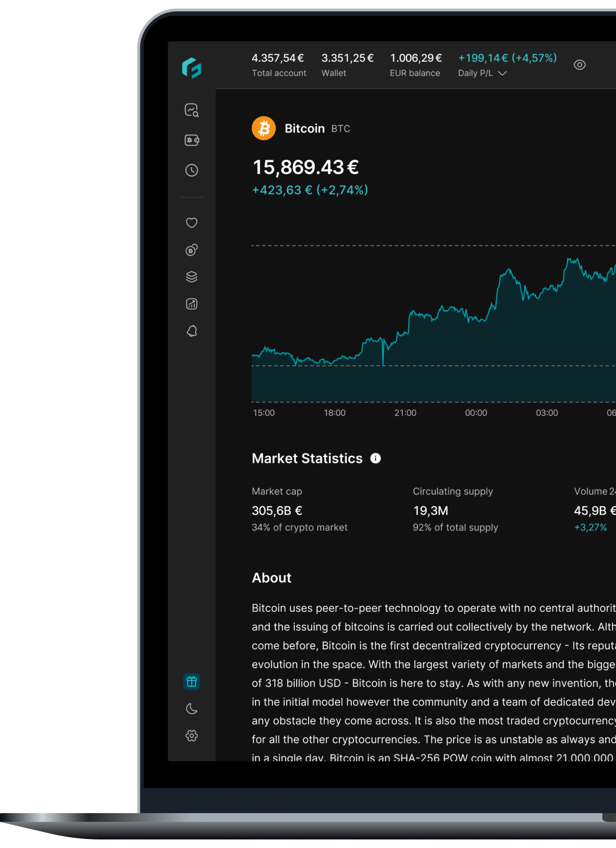The height and width of the screenshot is (848, 616).
Task: Hide balances using the eye icon
Action: (x=579, y=65)
